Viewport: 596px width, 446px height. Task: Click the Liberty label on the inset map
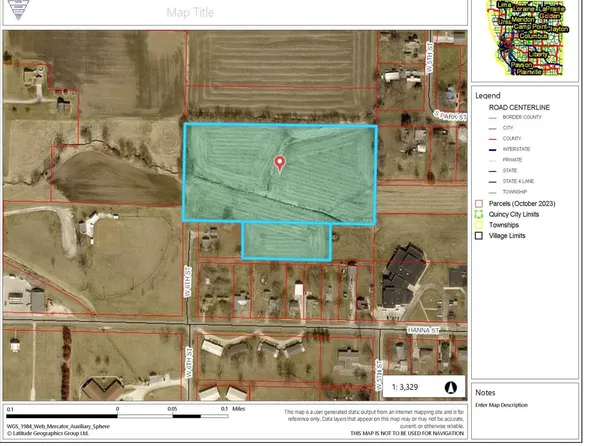click(538, 54)
